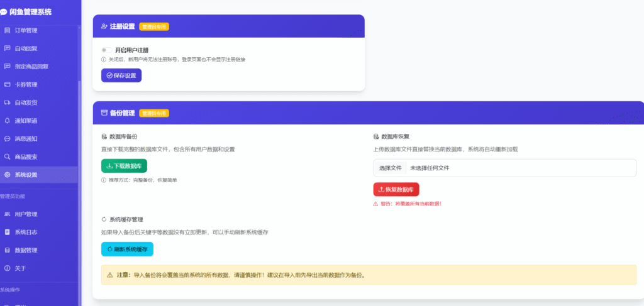
Task: Click the 闲鱼管理系统 title text
Action: point(30,13)
